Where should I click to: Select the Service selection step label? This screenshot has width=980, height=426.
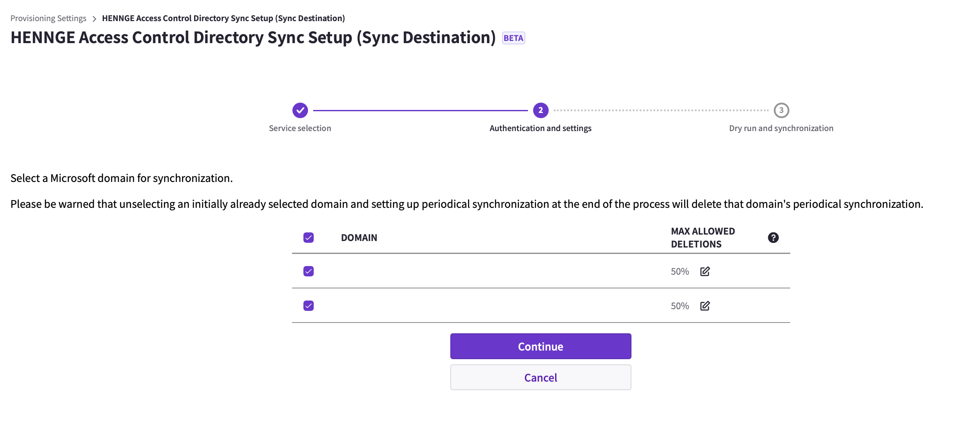point(300,128)
